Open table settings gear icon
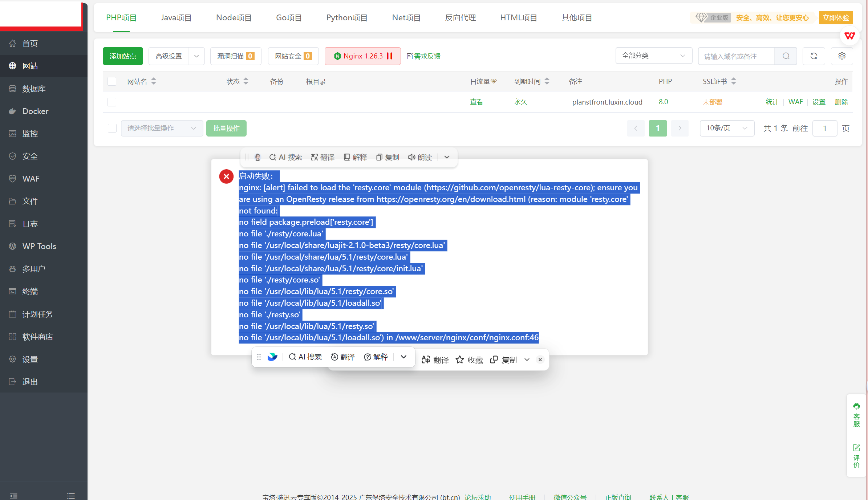This screenshot has width=868, height=500. tap(841, 56)
